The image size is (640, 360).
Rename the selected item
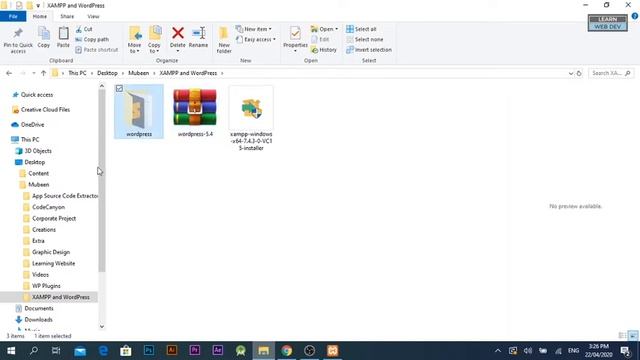[198, 37]
